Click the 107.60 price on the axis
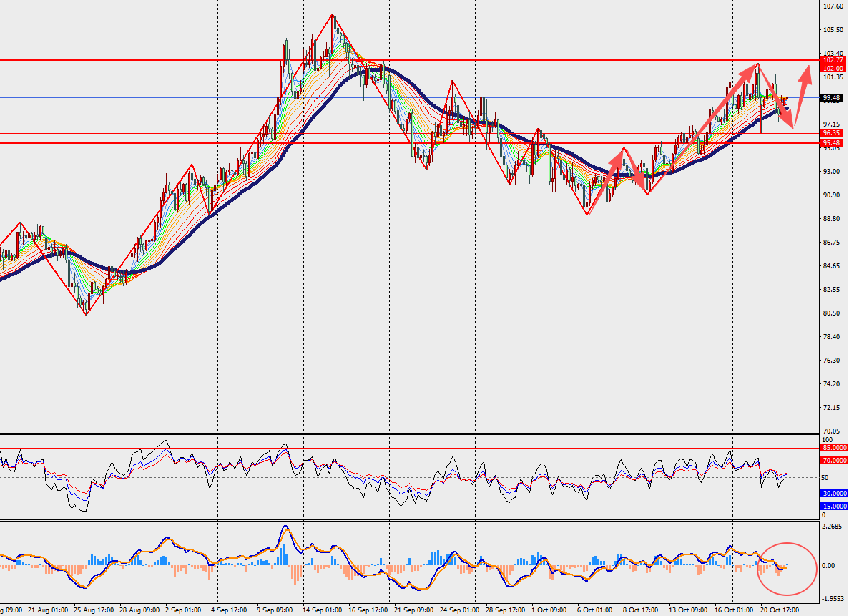Screen dimensions: 849x616 click(x=833, y=6)
